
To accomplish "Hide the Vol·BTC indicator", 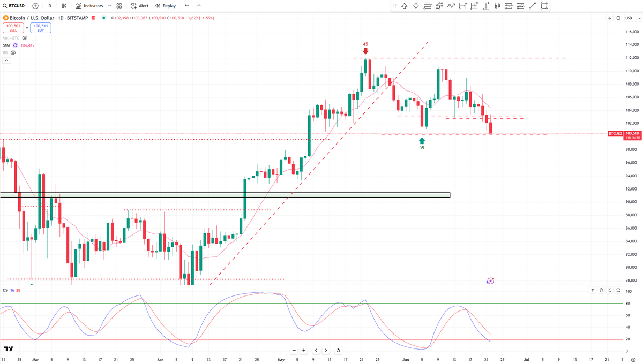I will 24,37.
